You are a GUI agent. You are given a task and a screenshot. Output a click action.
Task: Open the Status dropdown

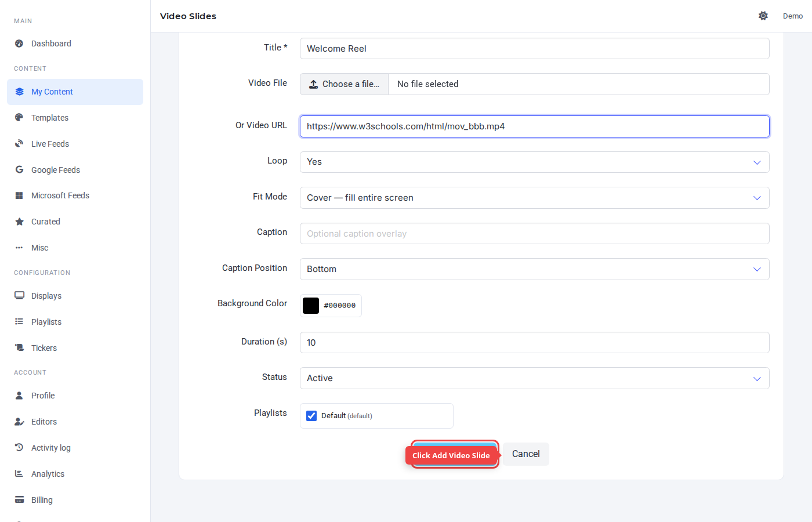[x=534, y=378]
